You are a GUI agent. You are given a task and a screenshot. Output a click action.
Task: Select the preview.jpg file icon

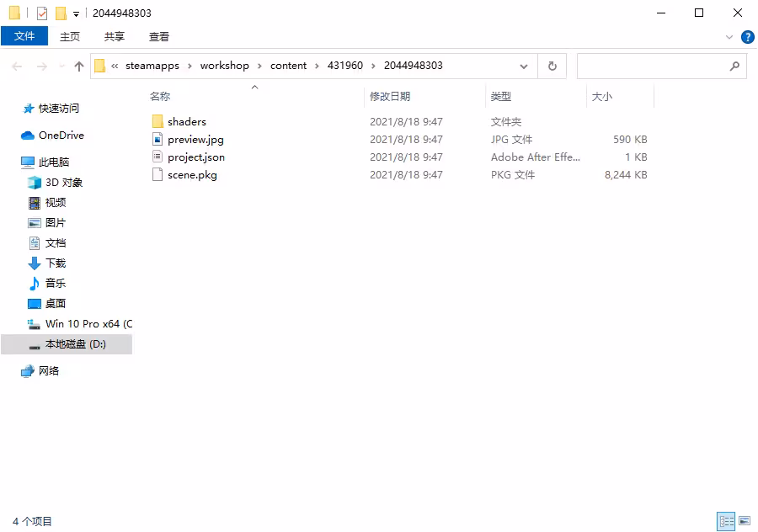[x=157, y=140]
